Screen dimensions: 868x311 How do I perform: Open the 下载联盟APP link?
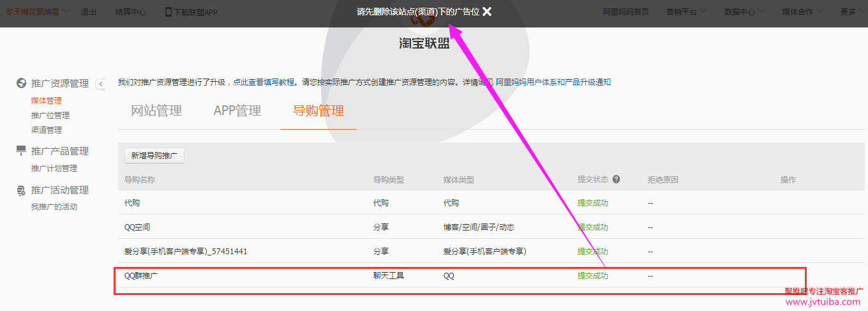[196, 11]
